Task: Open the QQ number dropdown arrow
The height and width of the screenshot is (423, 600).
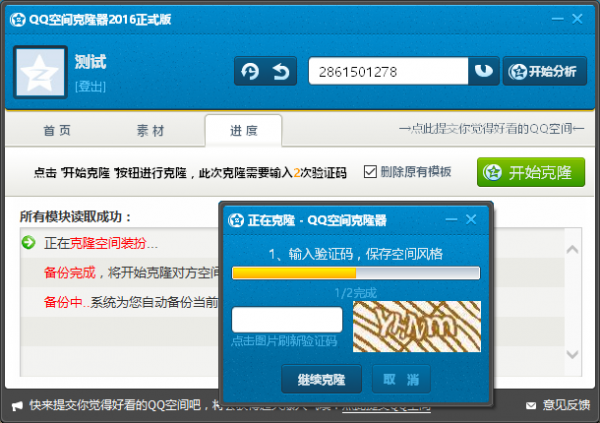Action: [x=484, y=71]
